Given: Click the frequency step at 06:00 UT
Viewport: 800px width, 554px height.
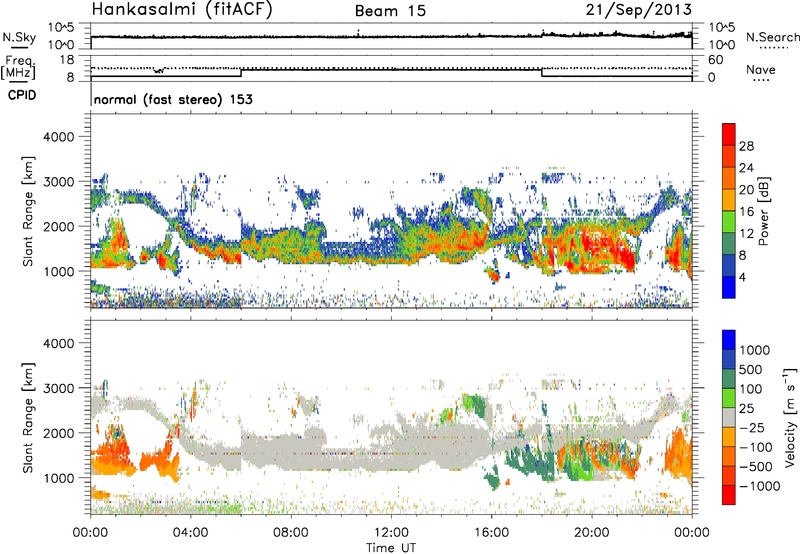Looking at the screenshot, I should tap(241, 73).
